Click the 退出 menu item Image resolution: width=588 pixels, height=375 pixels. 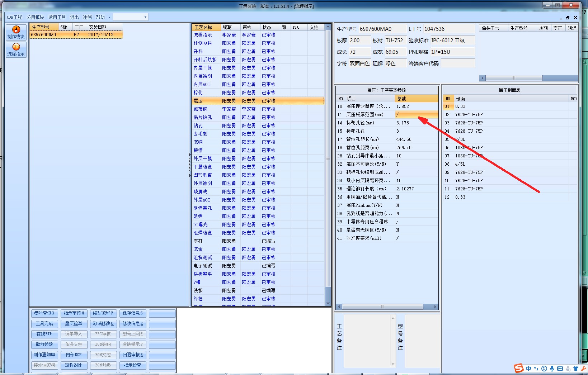75,17
